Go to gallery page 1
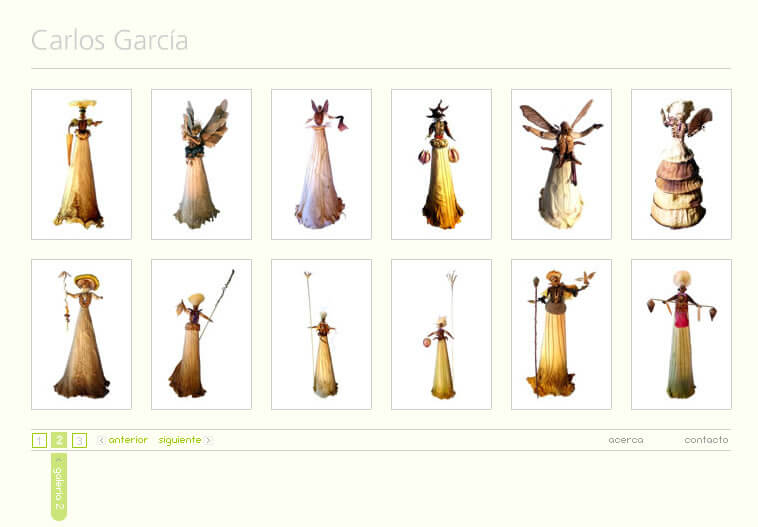Screen dimensions: 758x527 [x=39, y=440]
